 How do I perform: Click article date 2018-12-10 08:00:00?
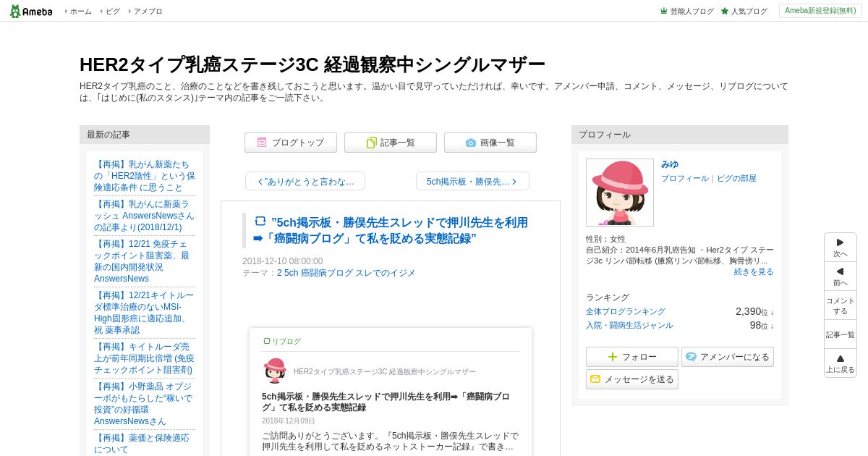(x=283, y=261)
